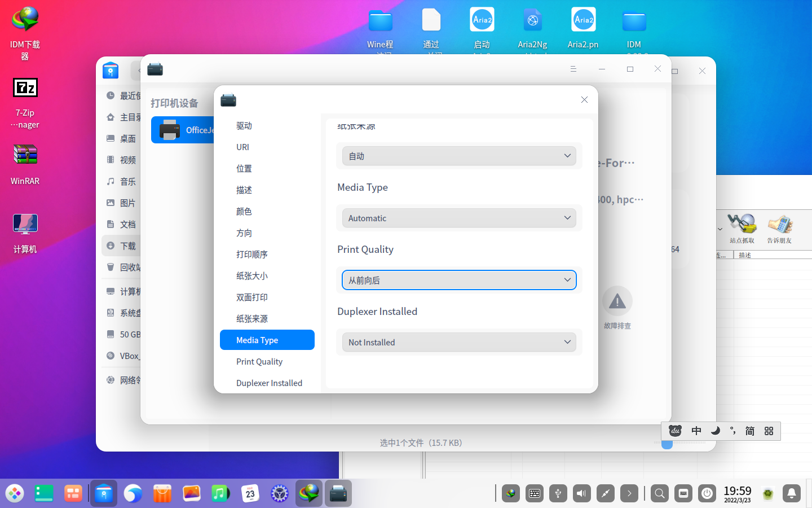Close the printer properties dialog

584,100
